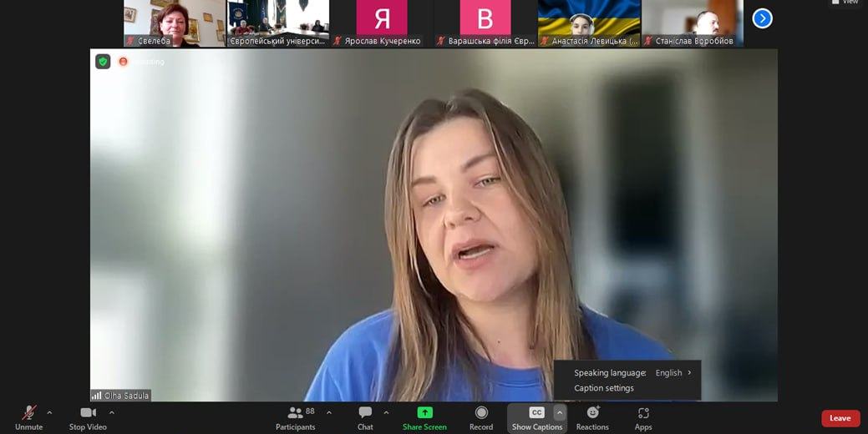Open the Apps panel
868x434 pixels.
point(643,418)
